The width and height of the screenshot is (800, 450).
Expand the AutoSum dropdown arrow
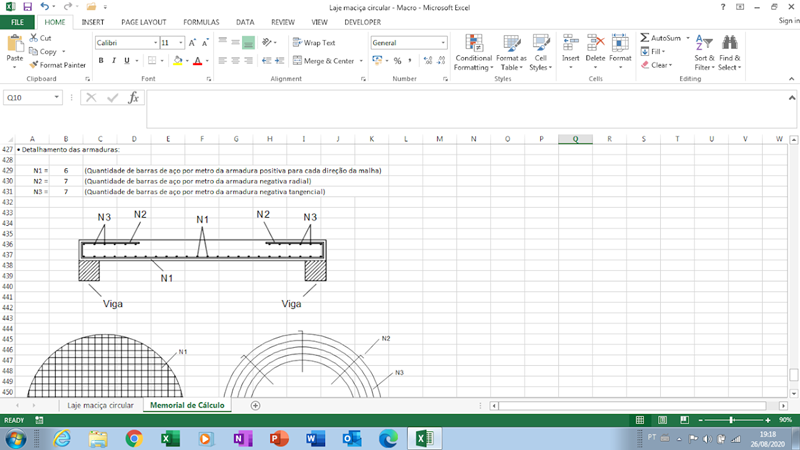click(688, 38)
